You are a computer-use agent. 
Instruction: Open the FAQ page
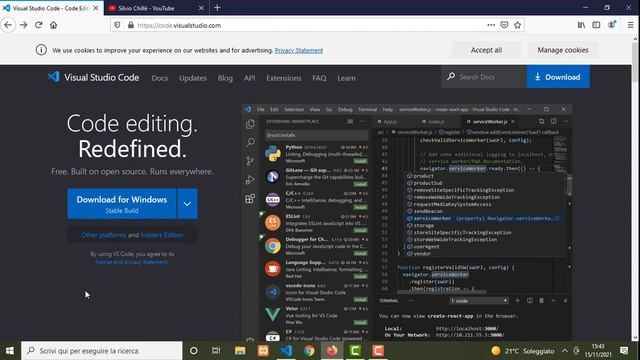tap(319, 78)
